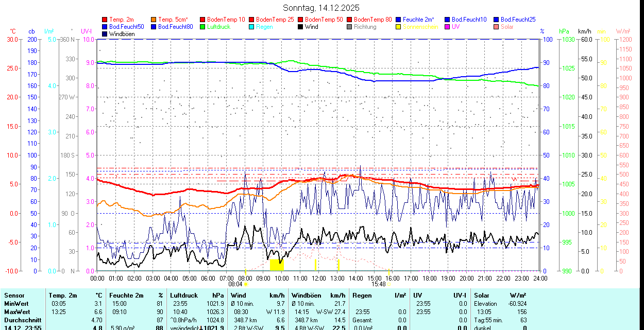
Task: Click the yellow Sonnenschein legend square
Action: point(399,27)
